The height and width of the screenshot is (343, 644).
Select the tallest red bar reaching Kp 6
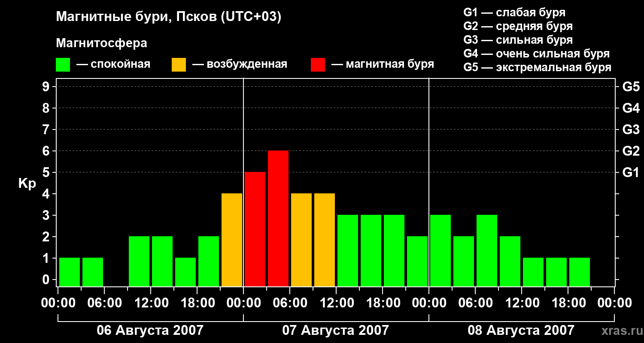(278, 219)
